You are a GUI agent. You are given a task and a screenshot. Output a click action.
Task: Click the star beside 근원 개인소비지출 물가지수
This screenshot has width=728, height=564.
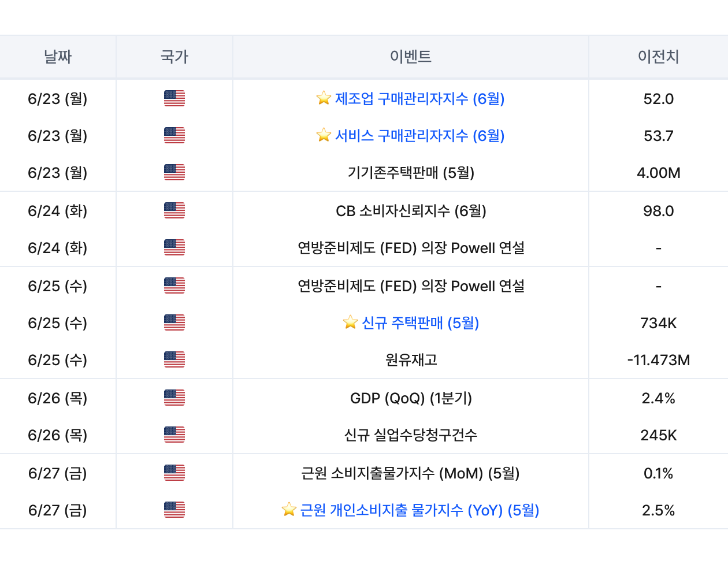tap(289, 510)
